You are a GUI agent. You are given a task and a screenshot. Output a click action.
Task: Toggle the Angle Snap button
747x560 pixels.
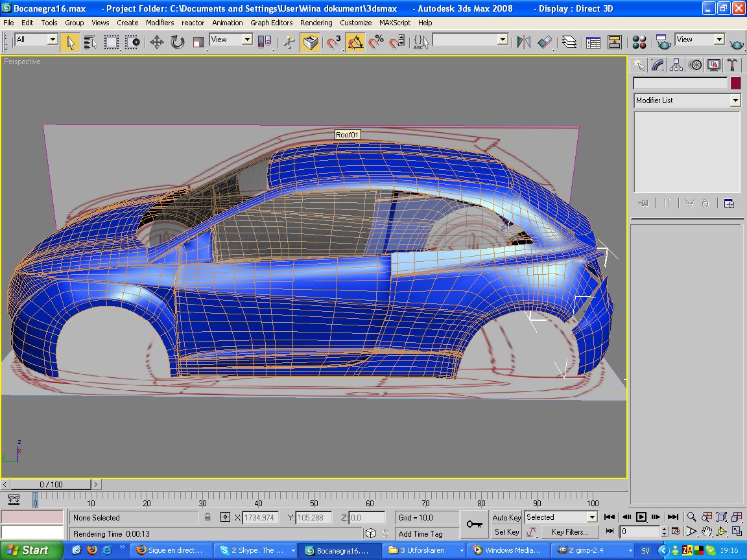(355, 43)
